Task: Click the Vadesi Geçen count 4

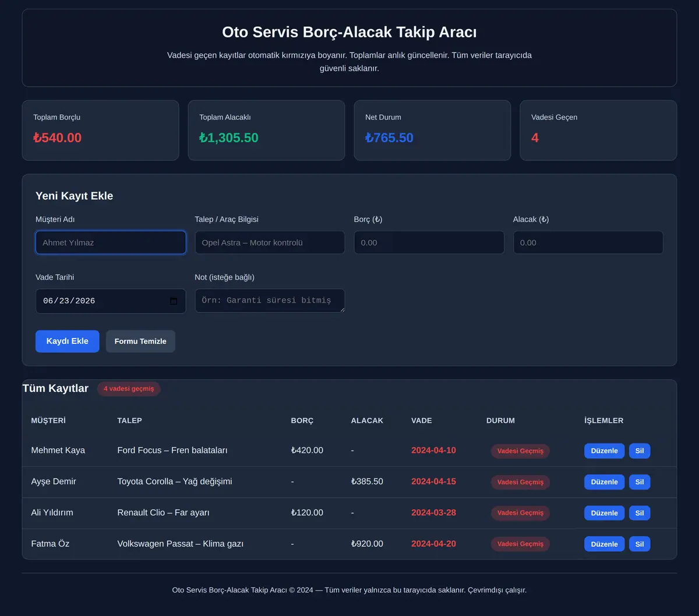Action: (x=535, y=138)
